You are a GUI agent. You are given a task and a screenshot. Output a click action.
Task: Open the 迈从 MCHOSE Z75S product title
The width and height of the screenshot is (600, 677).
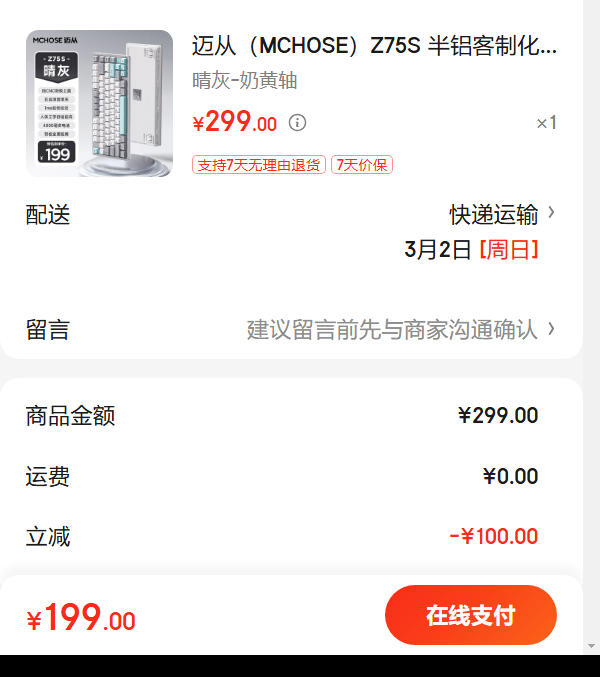[x=374, y=46]
